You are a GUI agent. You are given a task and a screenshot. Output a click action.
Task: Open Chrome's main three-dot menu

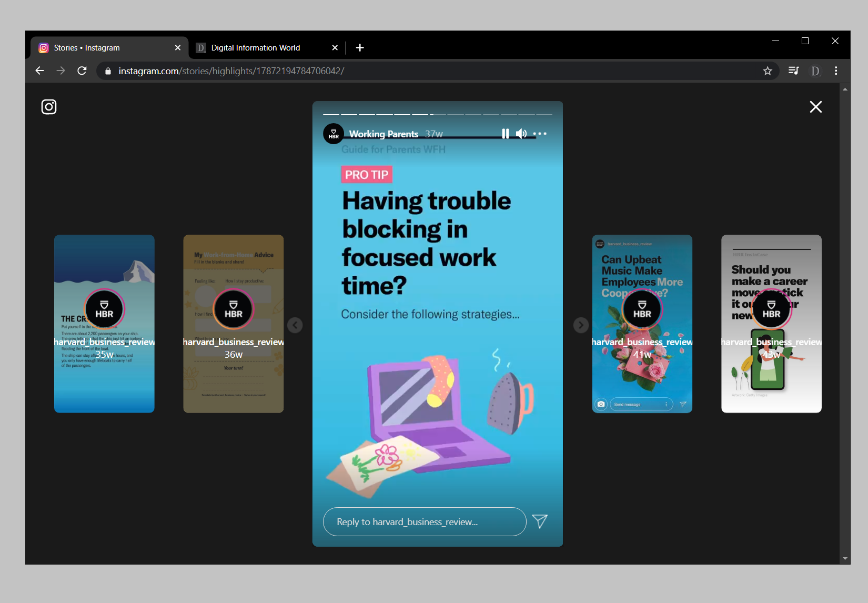pos(836,70)
